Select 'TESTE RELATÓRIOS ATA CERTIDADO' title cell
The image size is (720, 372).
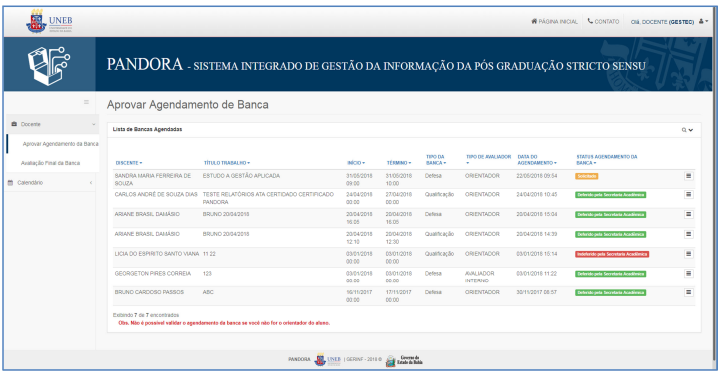coord(268,198)
